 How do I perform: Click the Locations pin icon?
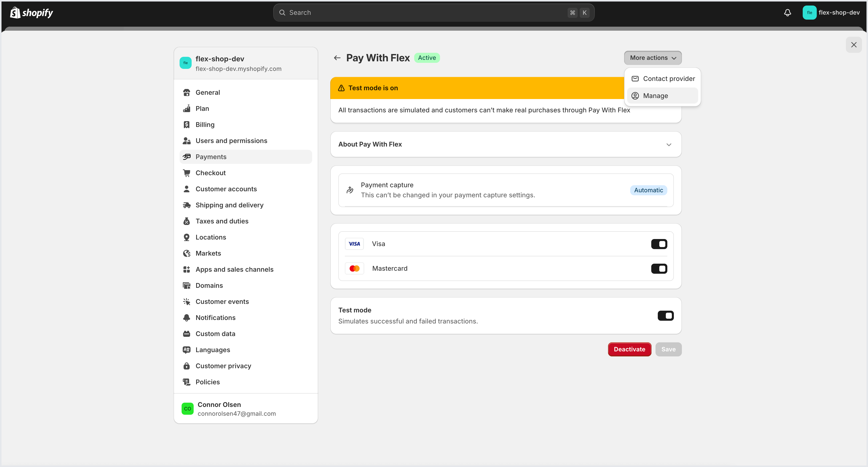coord(186,237)
